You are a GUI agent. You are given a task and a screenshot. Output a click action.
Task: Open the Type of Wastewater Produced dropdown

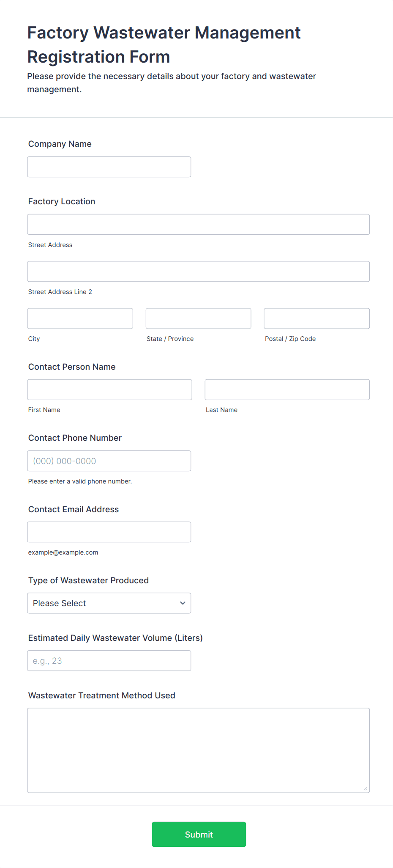(109, 603)
